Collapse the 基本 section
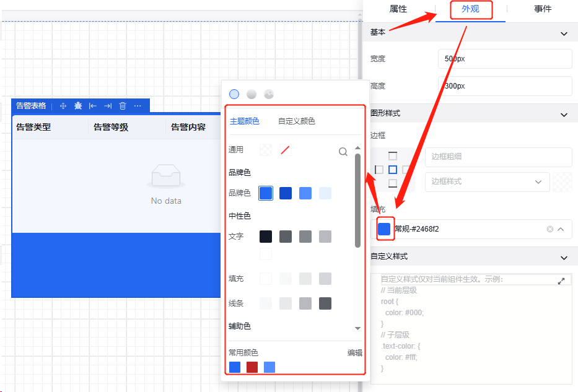 click(x=564, y=34)
